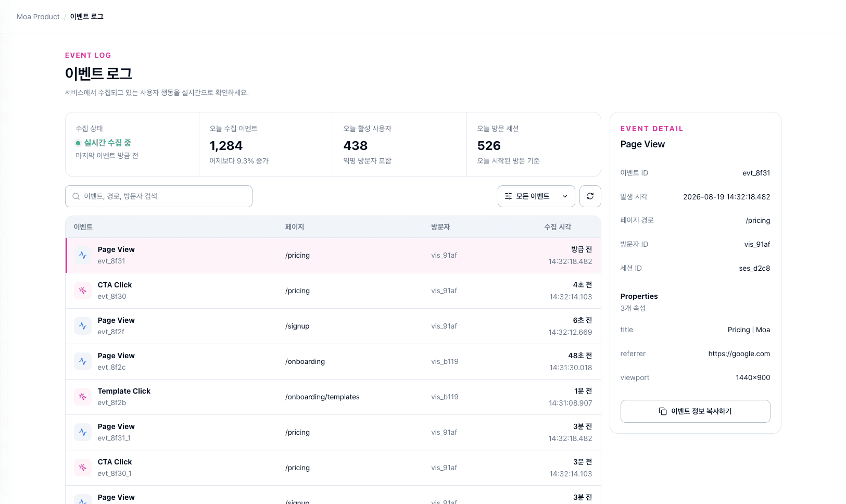Click viewport value 1440×900
Image resolution: width=846 pixels, height=504 pixels.
(753, 377)
